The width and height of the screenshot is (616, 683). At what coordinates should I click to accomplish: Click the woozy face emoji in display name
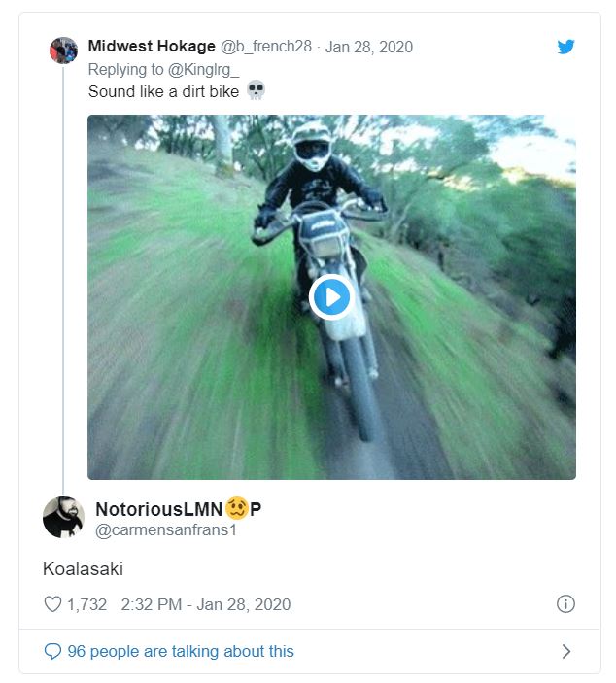(236, 509)
